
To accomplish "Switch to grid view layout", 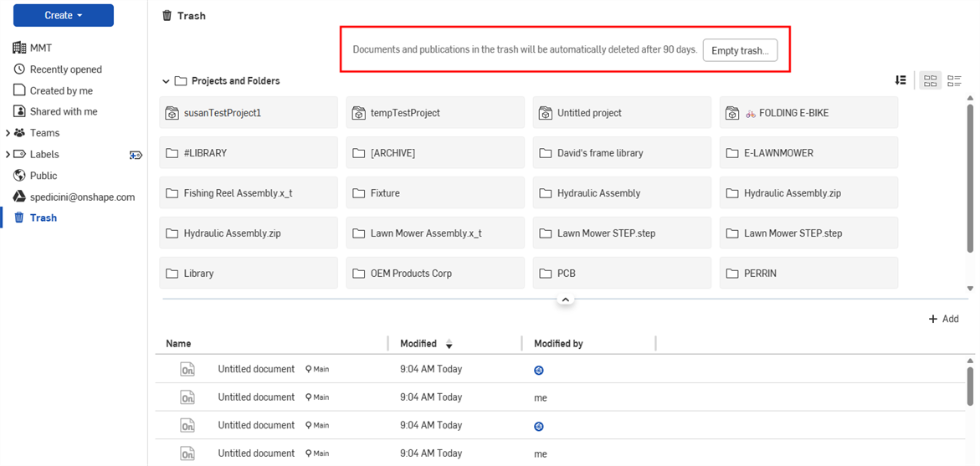I will point(930,80).
